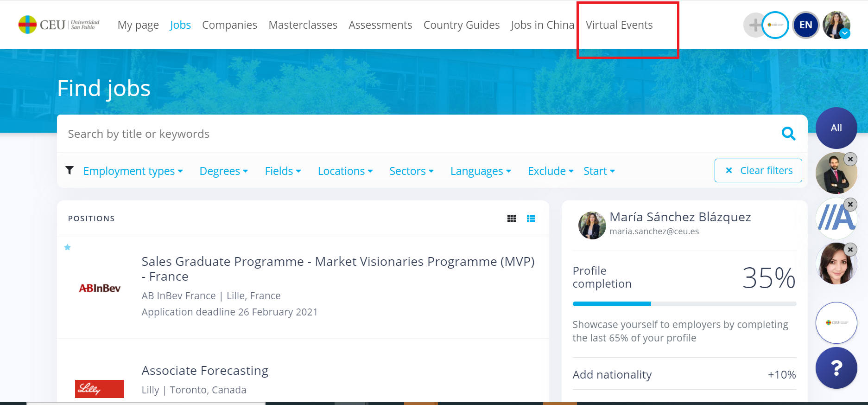Click the profile completion progress bar

(684, 304)
